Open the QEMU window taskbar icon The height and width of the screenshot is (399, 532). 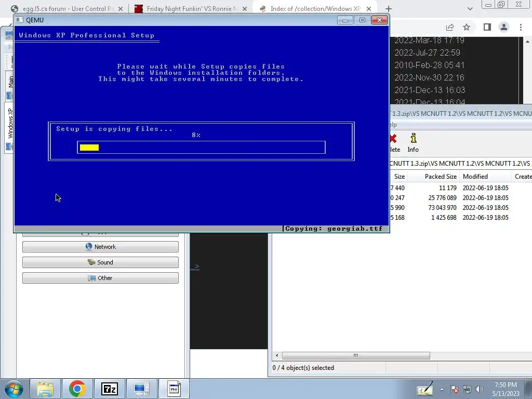(x=174, y=389)
